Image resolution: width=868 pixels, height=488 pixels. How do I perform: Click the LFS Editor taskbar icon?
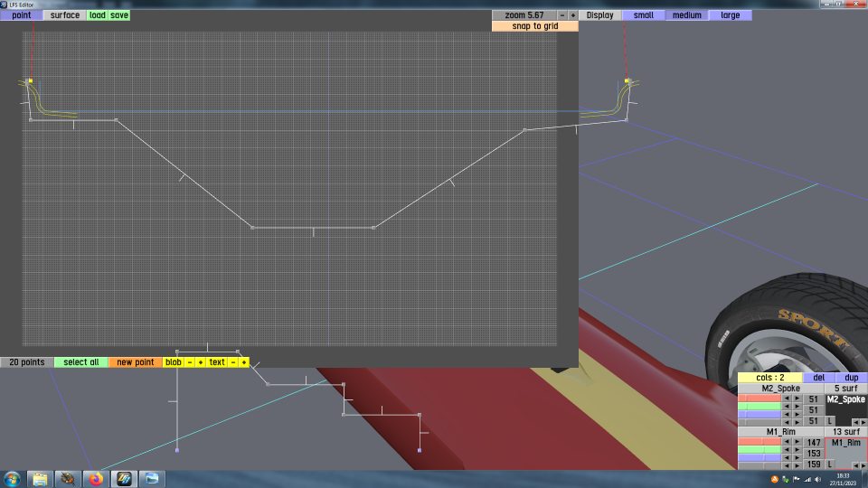coord(124,479)
